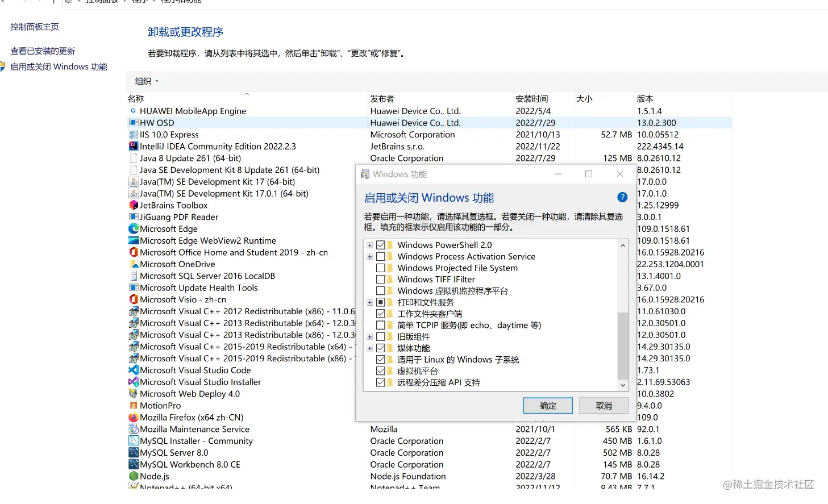828x504 pixels.
Task: Expand 媒体功能 tree node
Action: (x=369, y=348)
